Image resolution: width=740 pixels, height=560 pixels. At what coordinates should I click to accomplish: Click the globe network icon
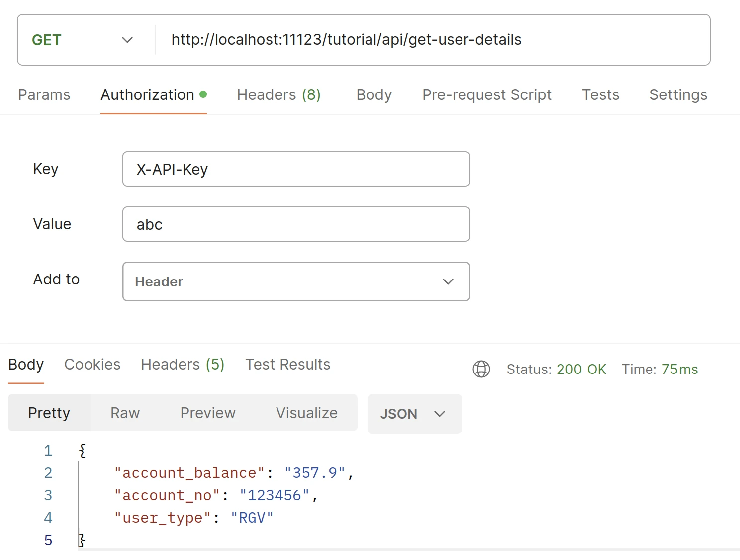pos(481,369)
